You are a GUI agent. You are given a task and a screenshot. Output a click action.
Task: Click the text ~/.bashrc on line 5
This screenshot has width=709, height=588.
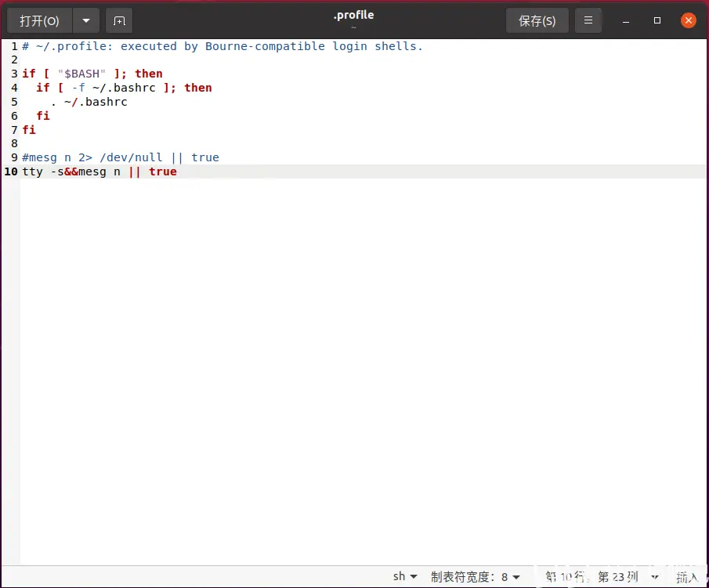pos(96,101)
